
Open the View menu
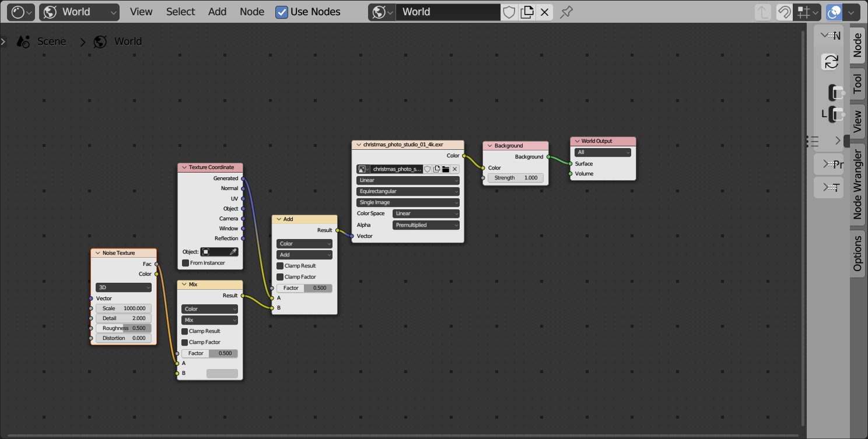[141, 12]
